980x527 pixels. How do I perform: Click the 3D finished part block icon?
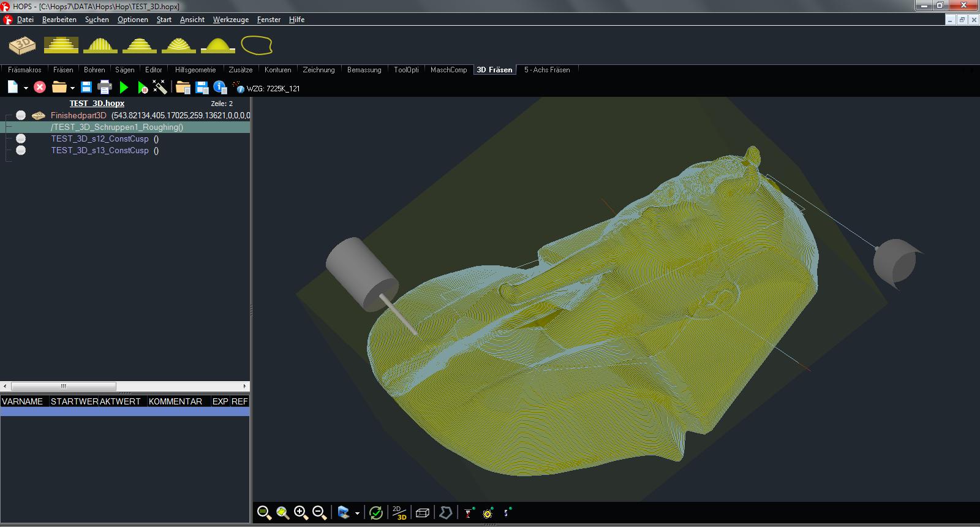(22, 45)
